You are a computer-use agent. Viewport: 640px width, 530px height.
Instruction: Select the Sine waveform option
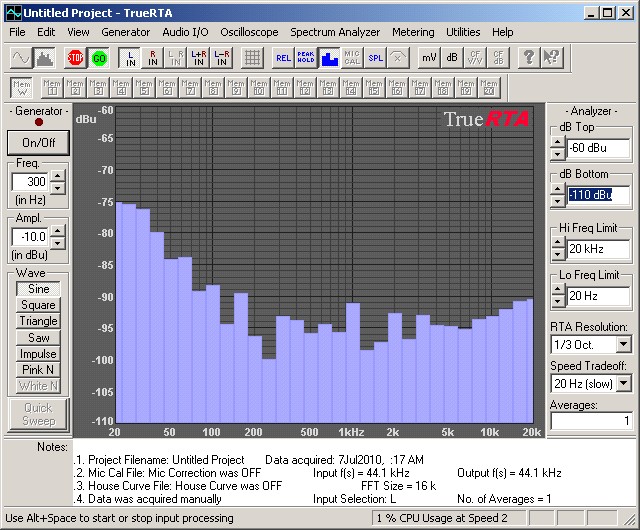click(x=38, y=289)
